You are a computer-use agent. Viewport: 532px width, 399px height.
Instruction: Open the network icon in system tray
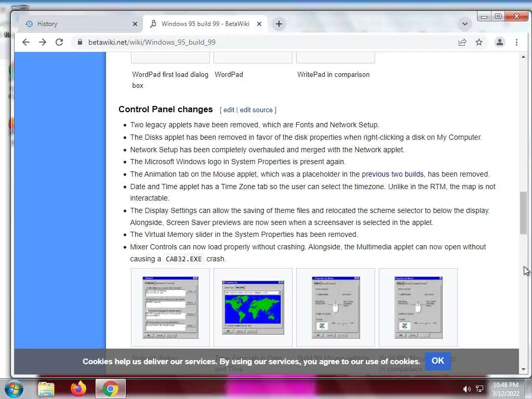click(480, 389)
